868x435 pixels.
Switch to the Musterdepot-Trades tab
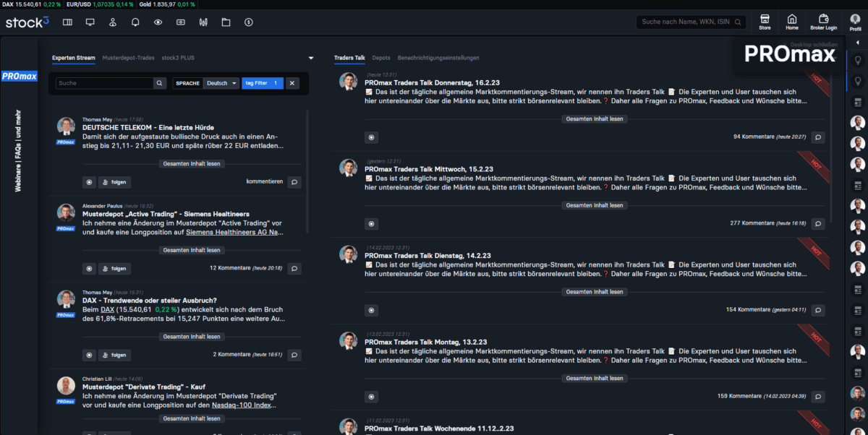tap(129, 58)
